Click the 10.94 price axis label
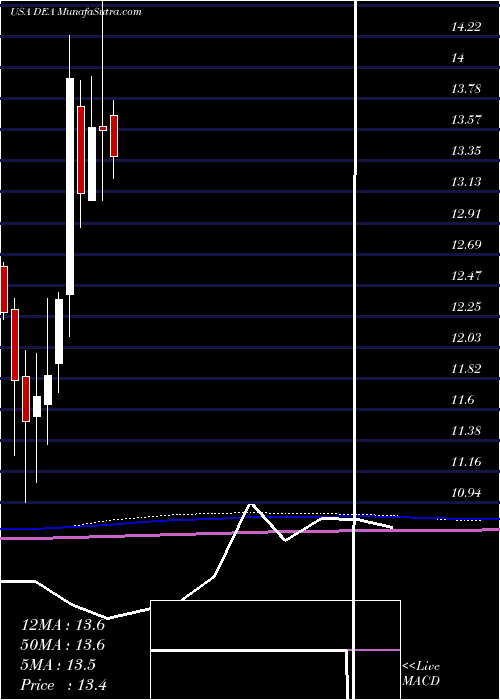The image size is (500, 700). click(466, 493)
